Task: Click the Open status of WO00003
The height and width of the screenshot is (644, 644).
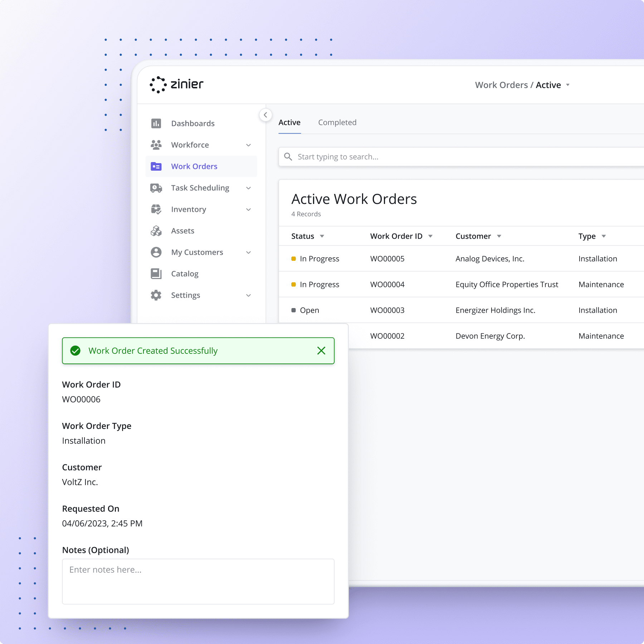Action: pos(309,310)
